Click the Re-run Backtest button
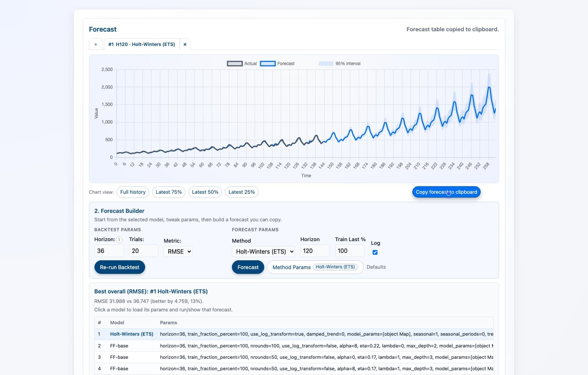Image resolution: width=588 pixels, height=375 pixels. [119, 267]
